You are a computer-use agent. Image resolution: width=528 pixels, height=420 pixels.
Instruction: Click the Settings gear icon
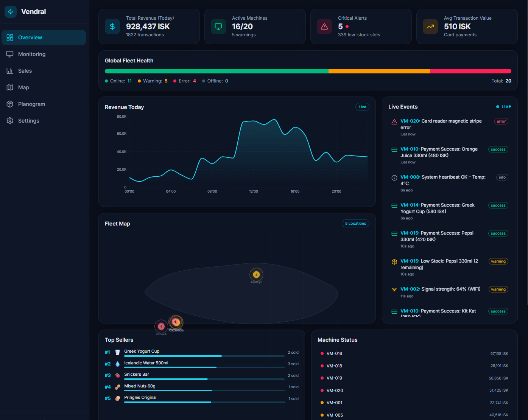pyautogui.click(x=10, y=120)
